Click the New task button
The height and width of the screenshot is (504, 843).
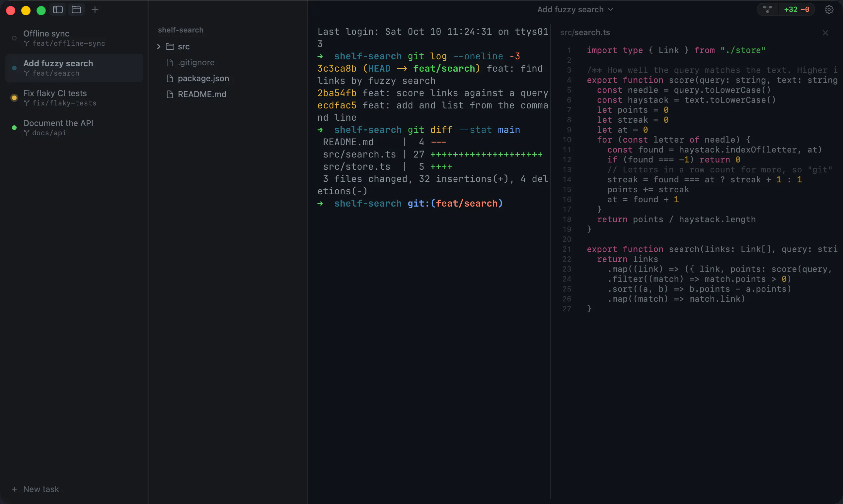coord(36,489)
